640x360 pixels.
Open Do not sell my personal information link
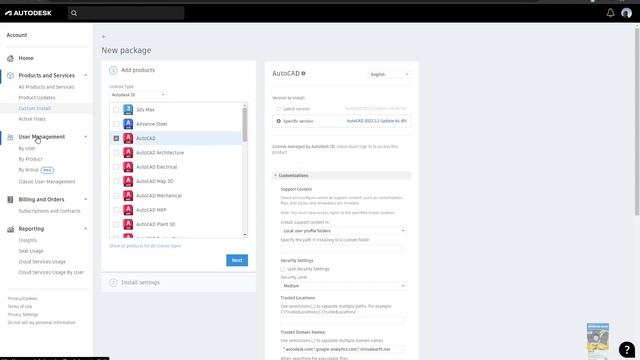pos(42,322)
